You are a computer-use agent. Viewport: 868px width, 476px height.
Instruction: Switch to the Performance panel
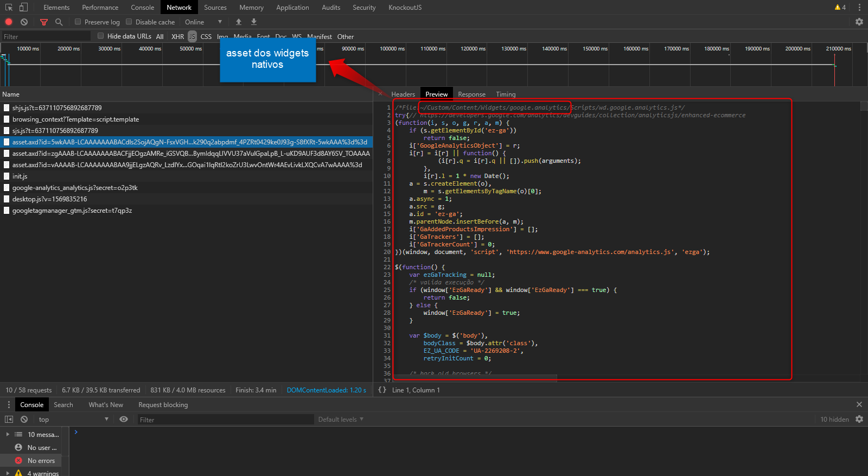click(x=100, y=8)
